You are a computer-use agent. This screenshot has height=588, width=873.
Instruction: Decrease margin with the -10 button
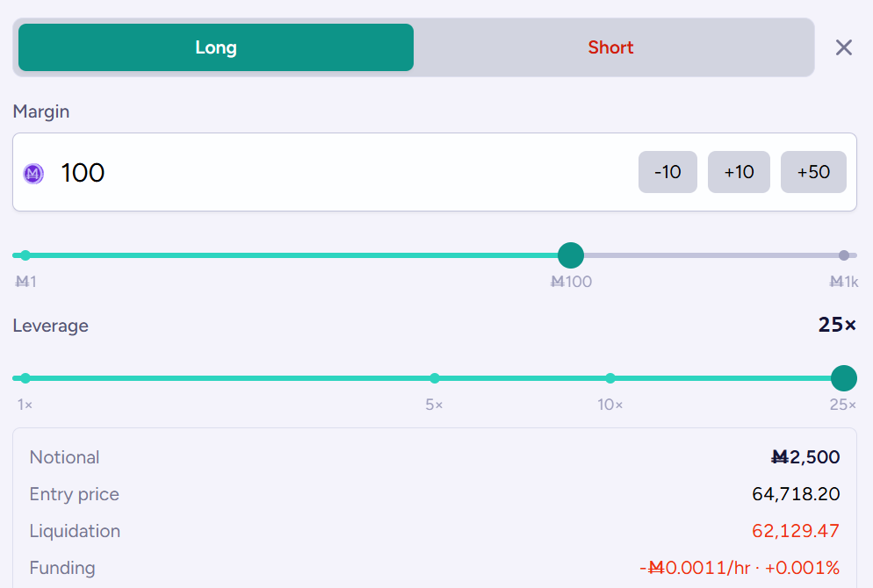click(x=667, y=172)
